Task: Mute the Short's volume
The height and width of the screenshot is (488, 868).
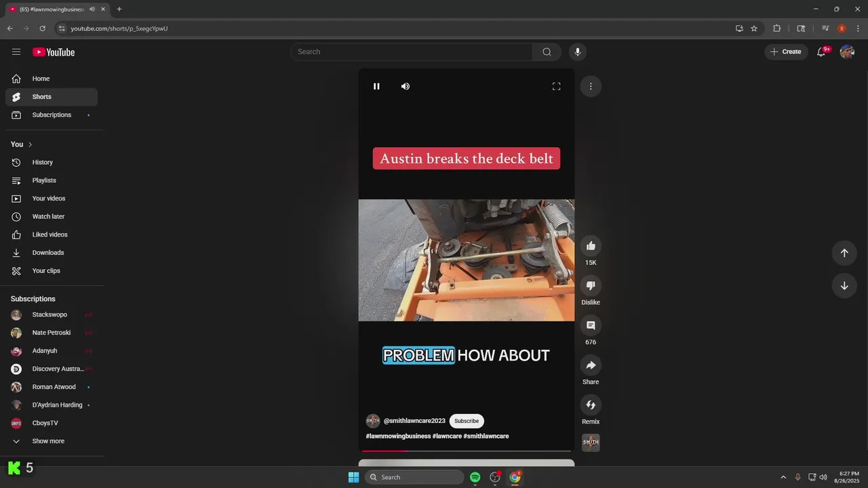Action: pos(406,86)
